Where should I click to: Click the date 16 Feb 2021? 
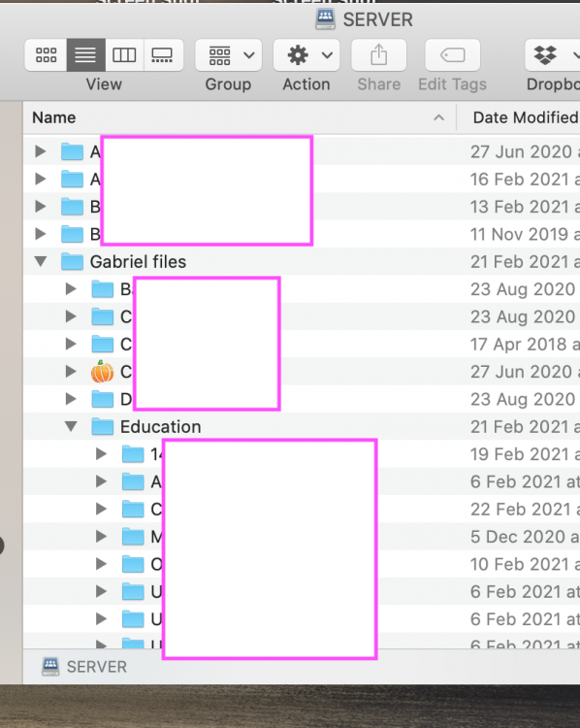click(525, 180)
